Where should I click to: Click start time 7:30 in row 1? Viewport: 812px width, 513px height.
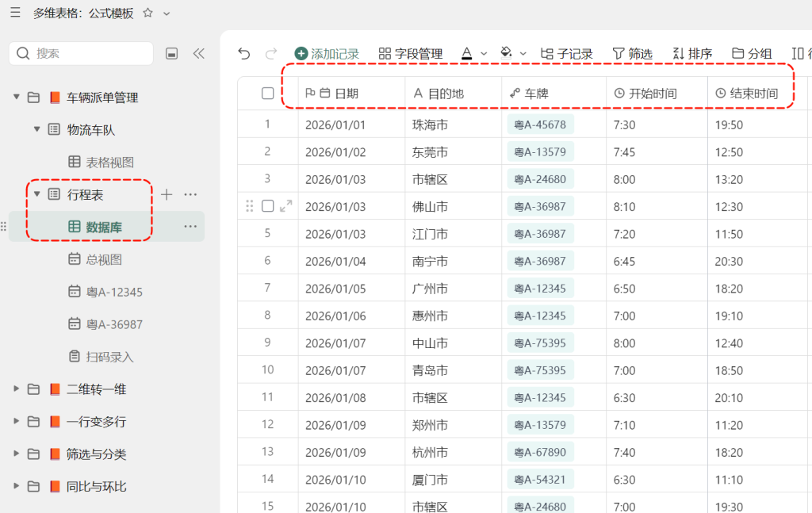point(657,124)
